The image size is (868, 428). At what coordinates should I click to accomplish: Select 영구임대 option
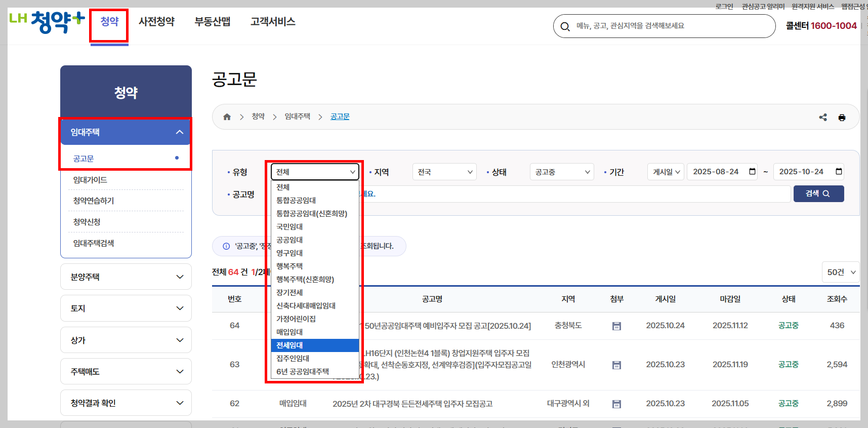[315, 253]
